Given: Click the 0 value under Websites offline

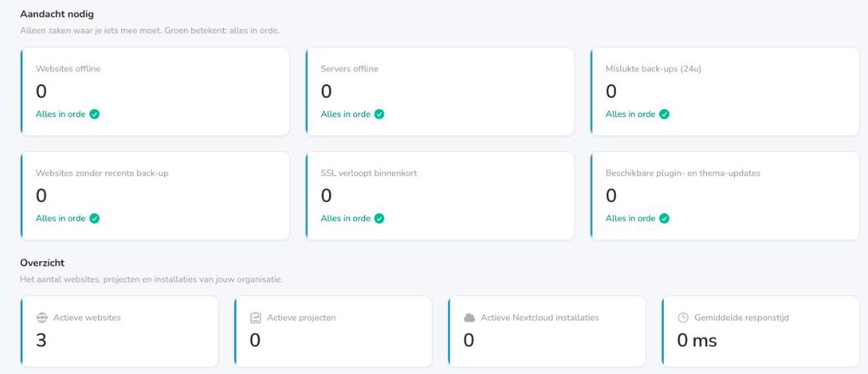Looking at the screenshot, I should [x=41, y=92].
